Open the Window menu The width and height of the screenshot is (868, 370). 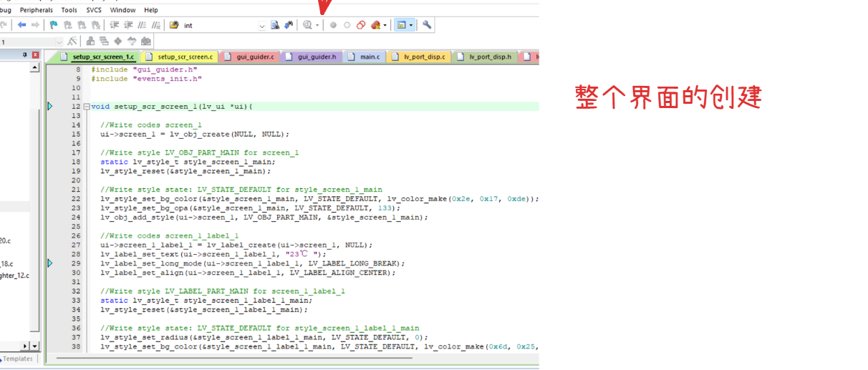123,10
